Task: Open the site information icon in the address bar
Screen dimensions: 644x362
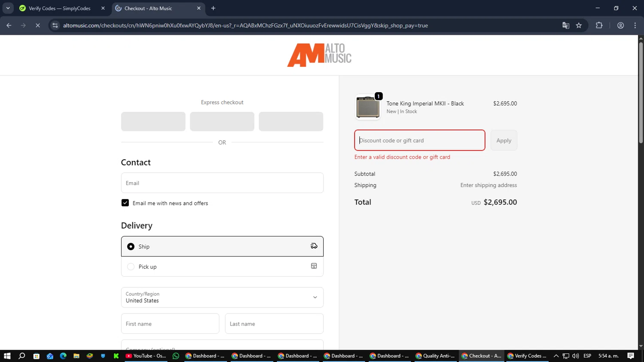Action: [x=55, y=25]
